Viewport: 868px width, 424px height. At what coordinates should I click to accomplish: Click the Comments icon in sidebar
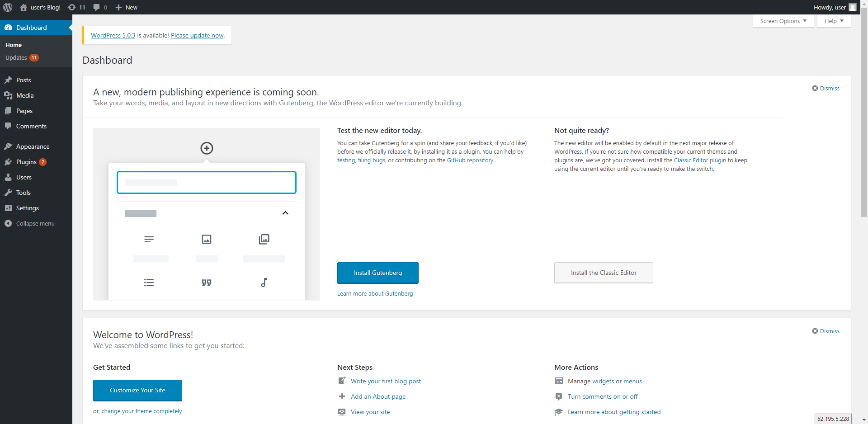click(8, 126)
